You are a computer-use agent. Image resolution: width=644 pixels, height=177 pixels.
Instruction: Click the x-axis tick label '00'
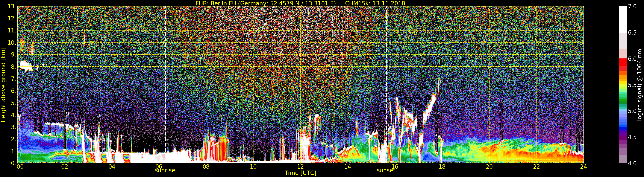[x=20, y=167]
